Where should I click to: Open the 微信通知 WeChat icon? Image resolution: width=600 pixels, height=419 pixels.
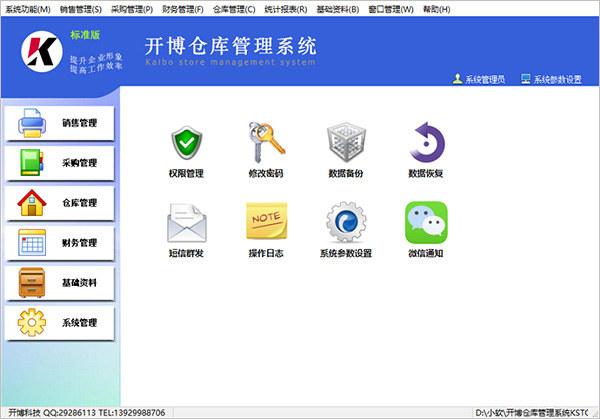(x=426, y=222)
